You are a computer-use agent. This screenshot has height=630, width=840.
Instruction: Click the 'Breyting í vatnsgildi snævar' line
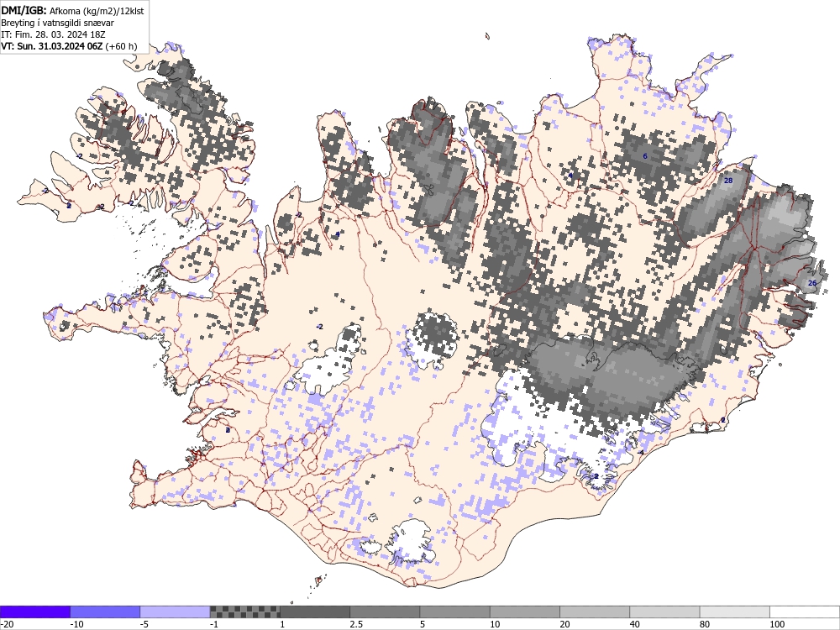click(57, 23)
